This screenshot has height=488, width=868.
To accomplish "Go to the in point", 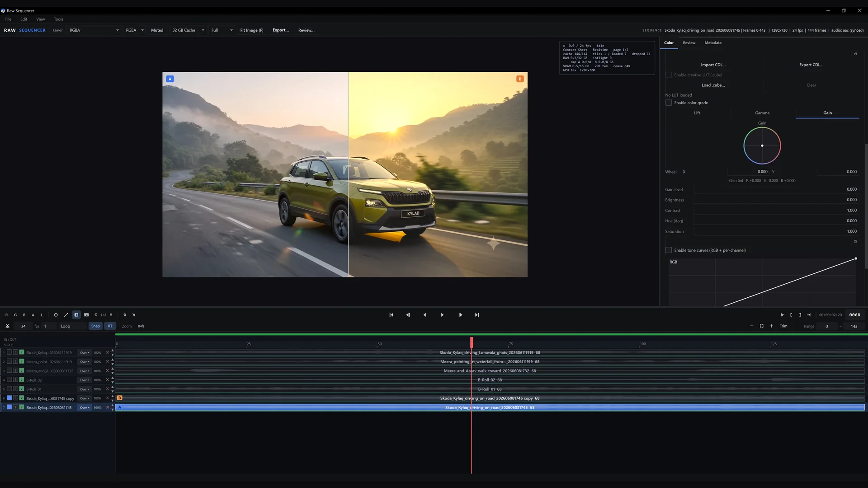I will click(783, 315).
